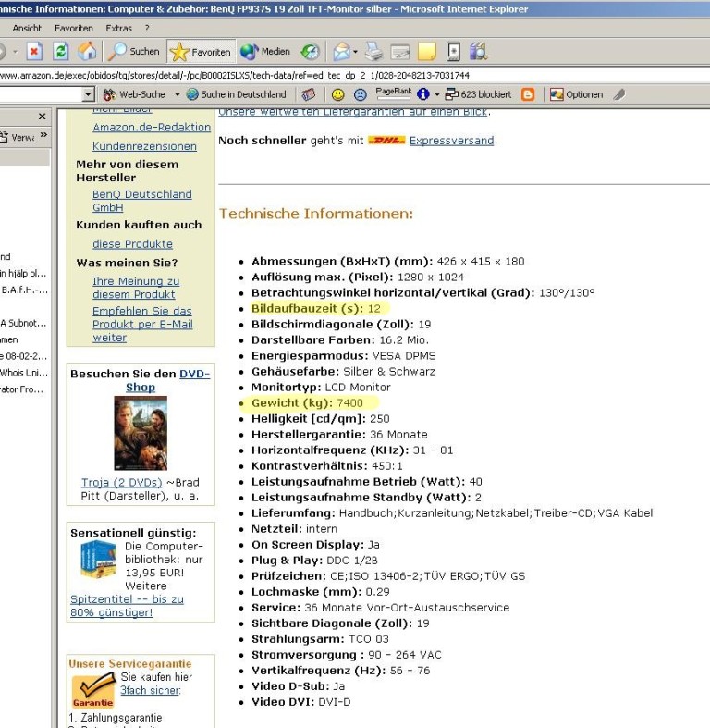Click the messenger device toolbar icon
Screen dimensions: 710x728
(454, 52)
